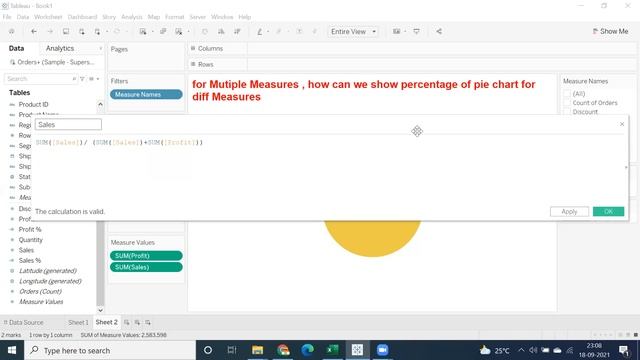Click the Tableau start page logo icon
The width and height of the screenshot is (640, 360).
pyautogui.click(x=11, y=31)
